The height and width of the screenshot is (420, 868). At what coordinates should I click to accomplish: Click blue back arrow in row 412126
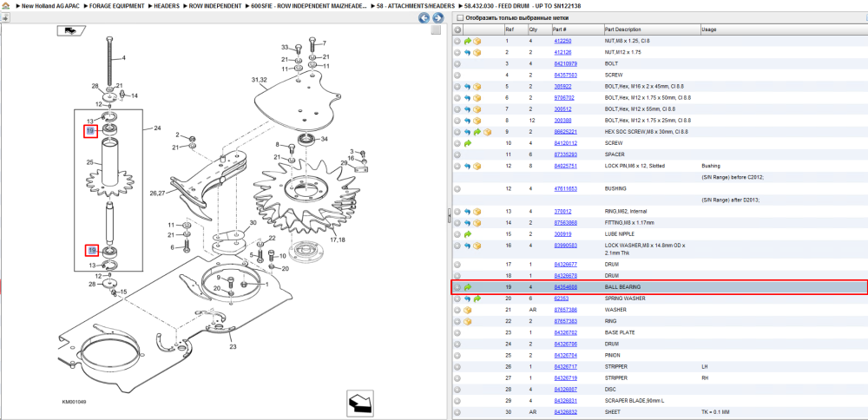tap(468, 53)
